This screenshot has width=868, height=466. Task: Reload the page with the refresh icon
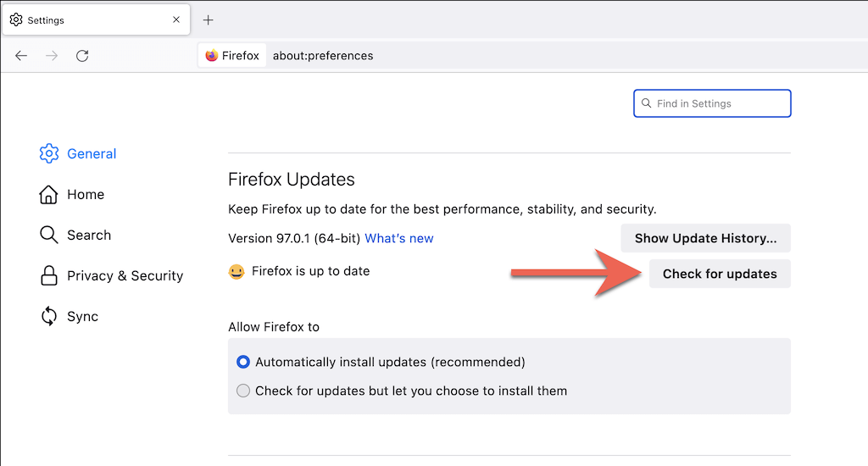(x=82, y=56)
